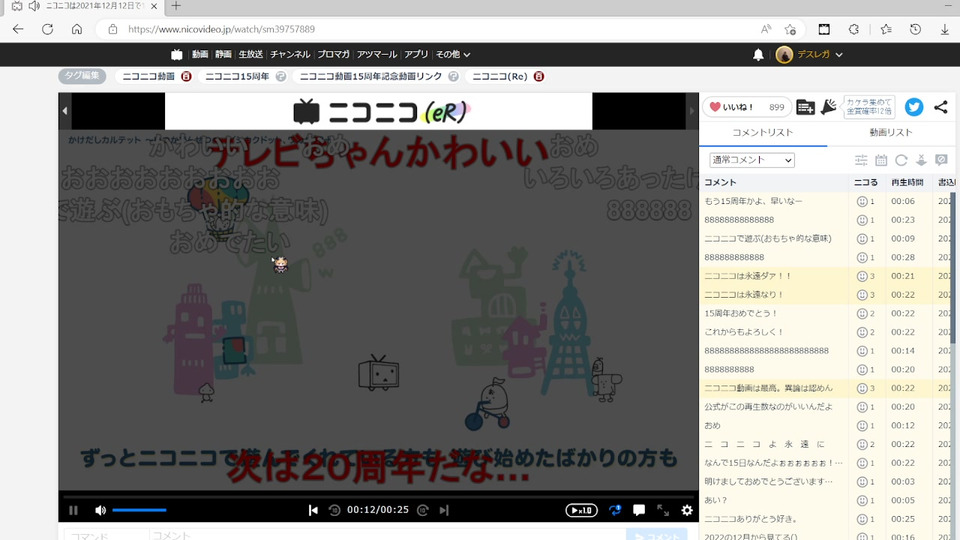Toggle comment list auto-scroll icon
Viewport: 960px width, 540px height.
pos(921,160)
